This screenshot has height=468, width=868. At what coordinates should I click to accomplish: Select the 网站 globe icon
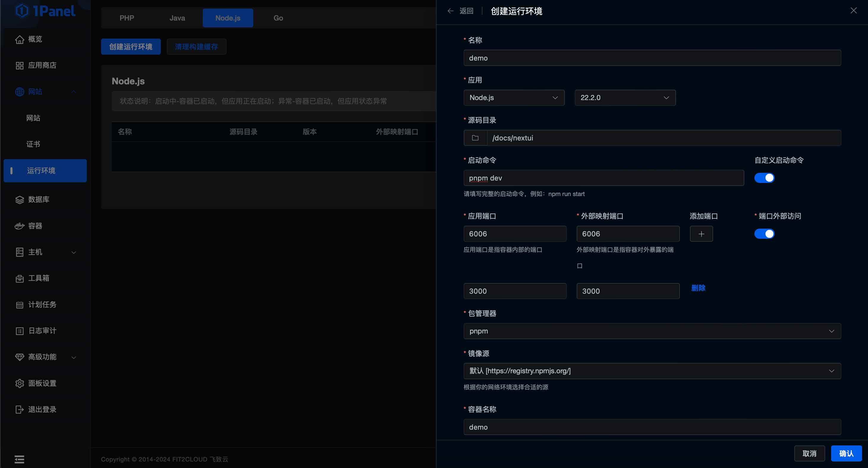click(x=20, y=91)
